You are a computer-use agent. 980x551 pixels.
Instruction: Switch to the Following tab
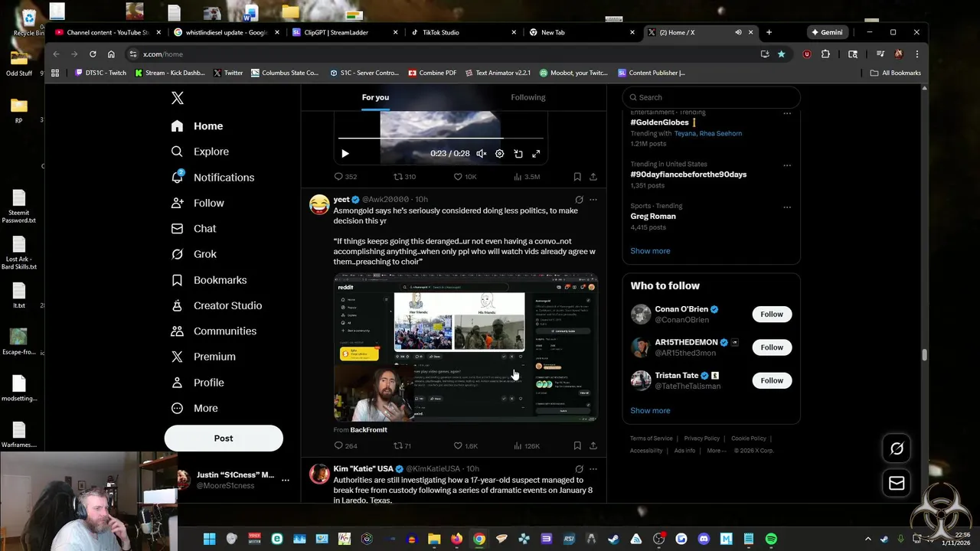[x=528, y=97]
